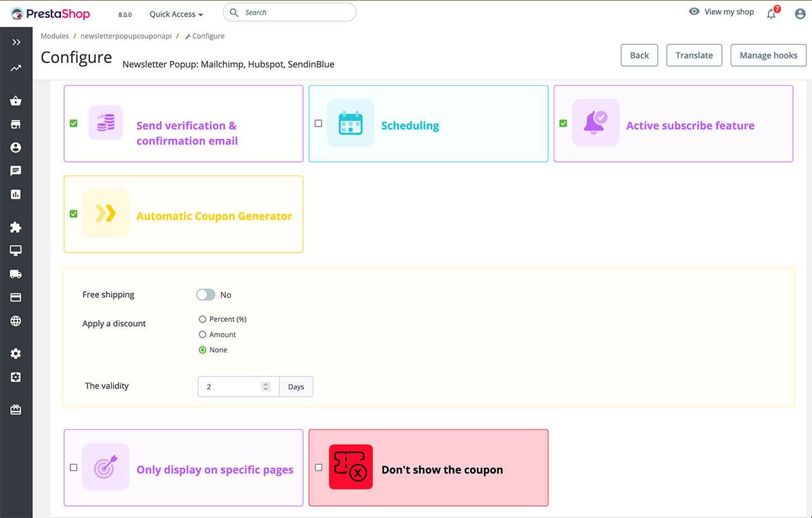Go to Modules breadcrumb link

coord(55,36)
